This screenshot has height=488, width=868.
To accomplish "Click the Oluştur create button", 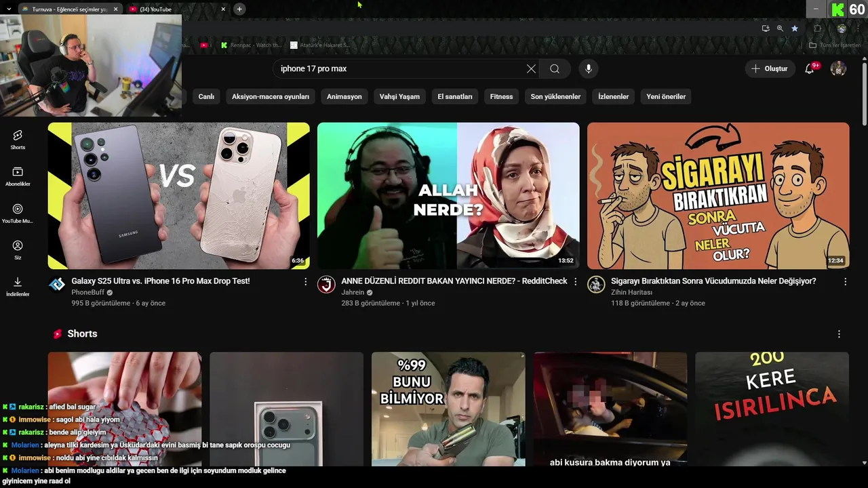I will click(770, 68).
